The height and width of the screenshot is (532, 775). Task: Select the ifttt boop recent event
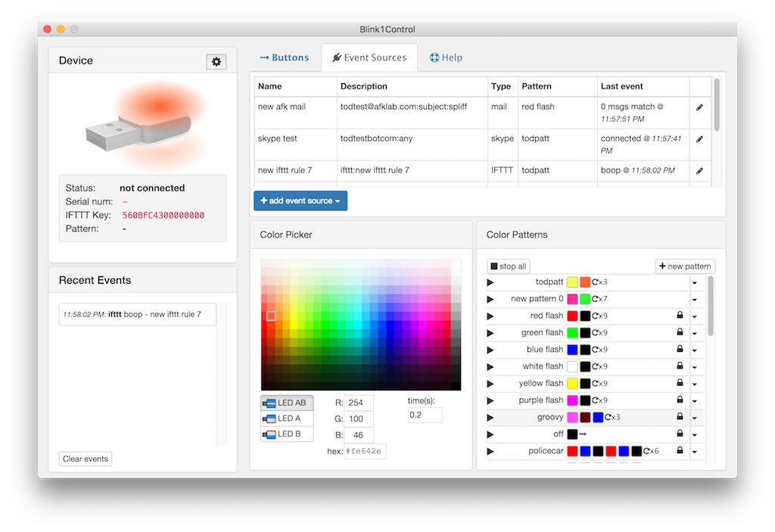tap(138, 315)
